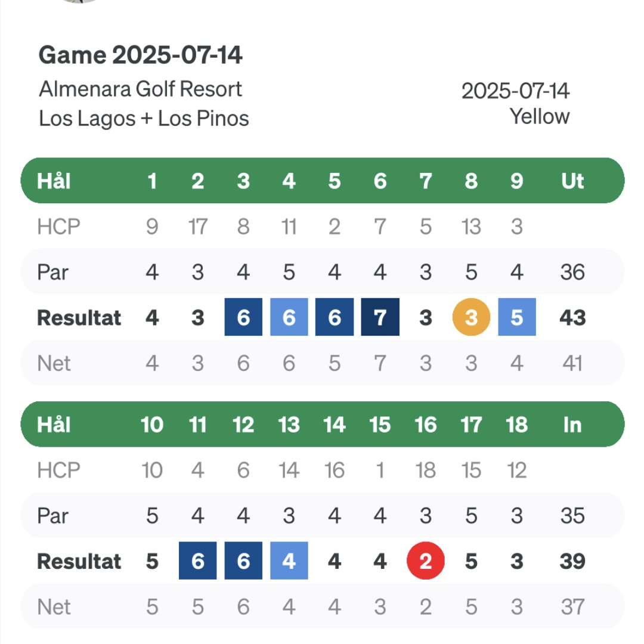Click the hole 18 header number

coord(516,425)
